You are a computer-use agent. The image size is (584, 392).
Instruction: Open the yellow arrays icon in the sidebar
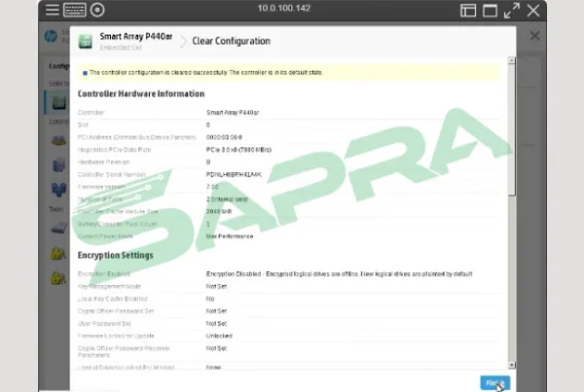pos(58,140)
